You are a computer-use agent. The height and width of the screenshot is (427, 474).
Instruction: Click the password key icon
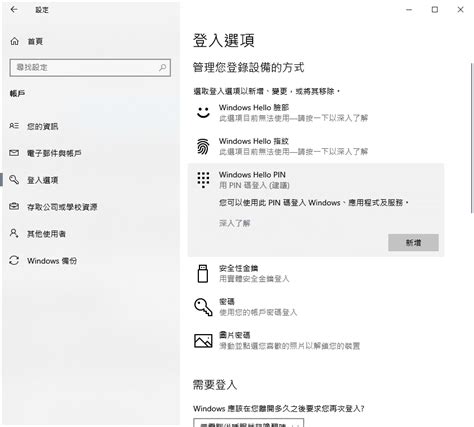pyautogui.click(x=203, y=307)
